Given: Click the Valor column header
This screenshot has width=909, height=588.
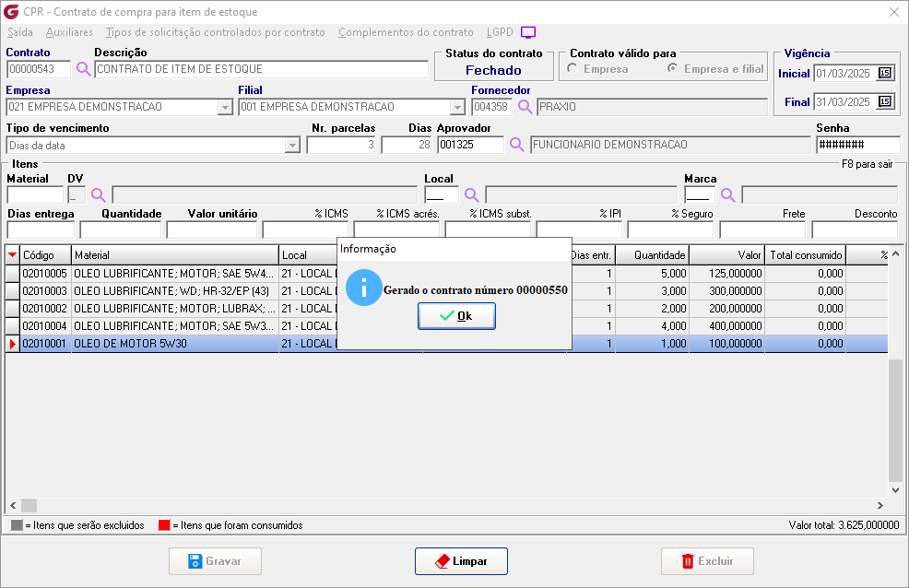Looking at the screenshot, I should pyautogui.click(x=726, y=255).
